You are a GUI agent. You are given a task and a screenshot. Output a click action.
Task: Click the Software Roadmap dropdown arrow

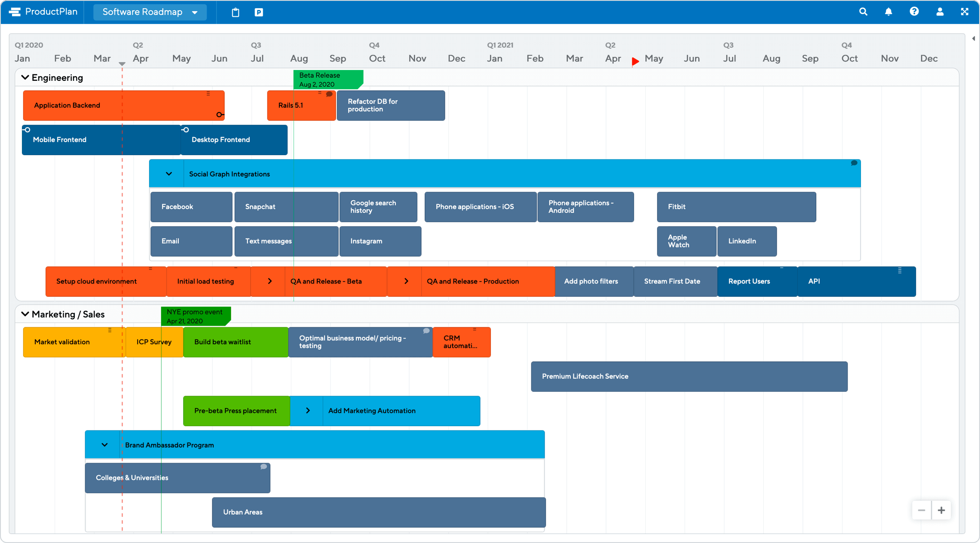[x=194, y=12]
